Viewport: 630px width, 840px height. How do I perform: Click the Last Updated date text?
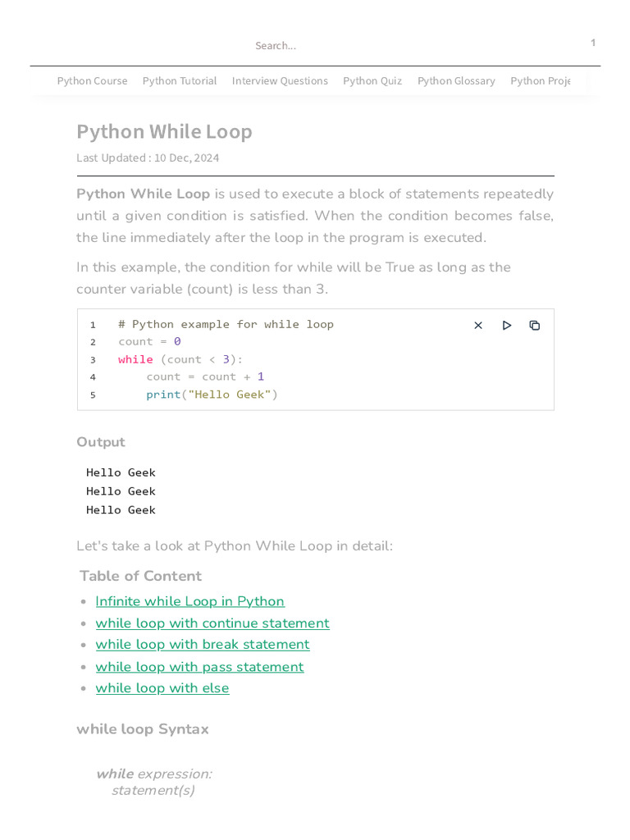point(148,157)
